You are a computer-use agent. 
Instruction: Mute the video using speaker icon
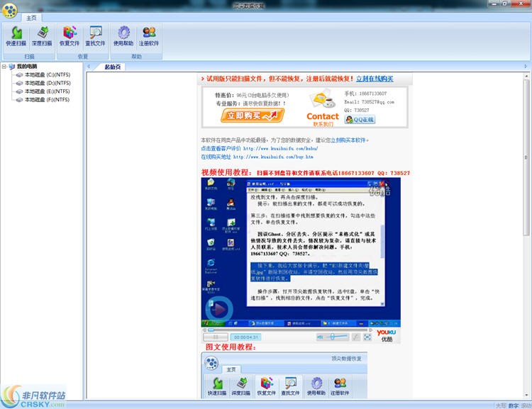320,337
